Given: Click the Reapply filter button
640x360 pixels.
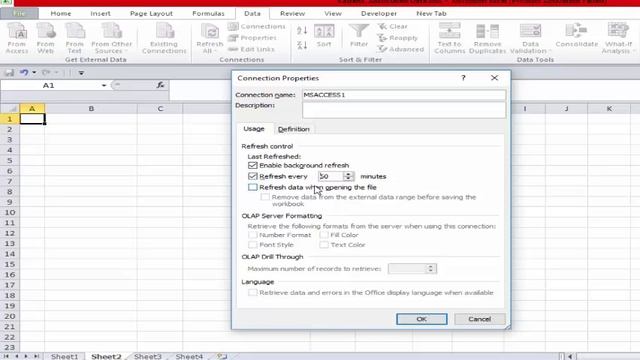Looking at the screenshot, I should [398, 38].
